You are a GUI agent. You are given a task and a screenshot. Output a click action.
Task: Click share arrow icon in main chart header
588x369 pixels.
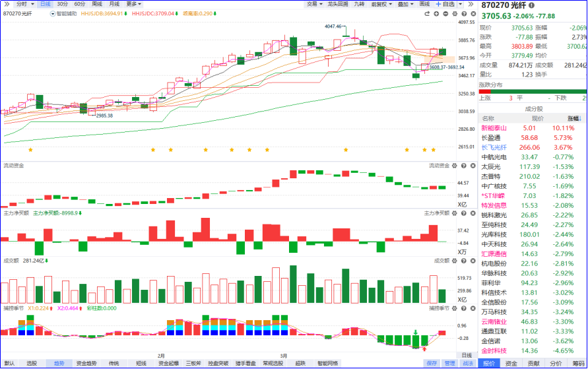427,14
